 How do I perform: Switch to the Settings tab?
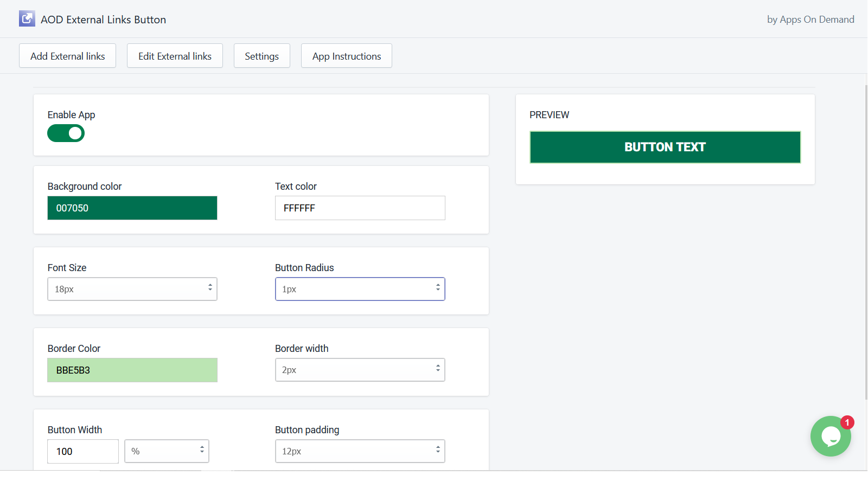click(x=261, y=55)
